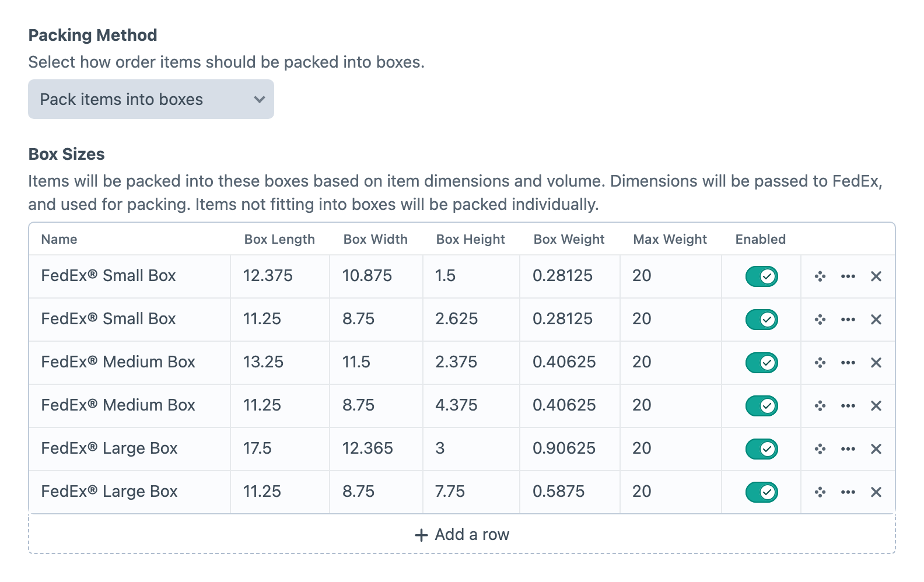Click the move icon on the 2.625-height Small Box
The image size is (924, 582).
coord(820,320)
